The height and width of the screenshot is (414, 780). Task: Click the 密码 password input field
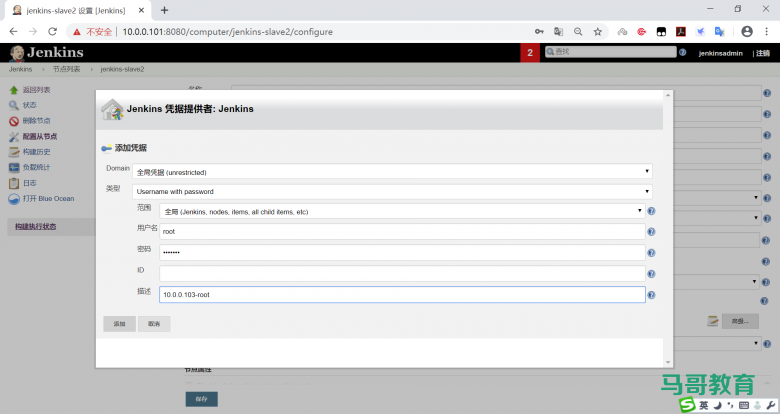pos(402,252)
